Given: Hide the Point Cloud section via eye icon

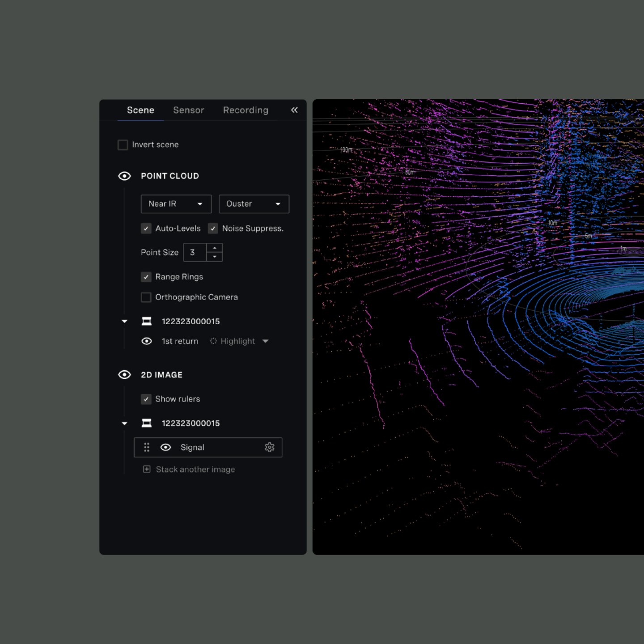Looking at the screenshot, I should (124, 176).
